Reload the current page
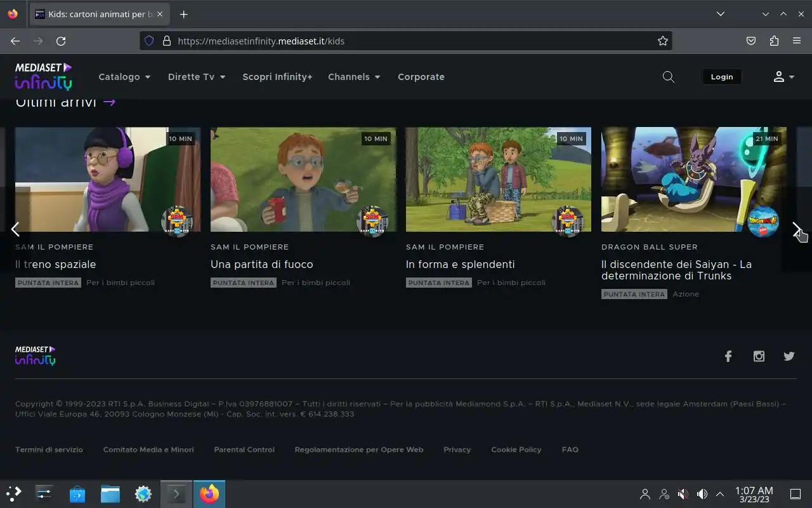 point(61,41)
